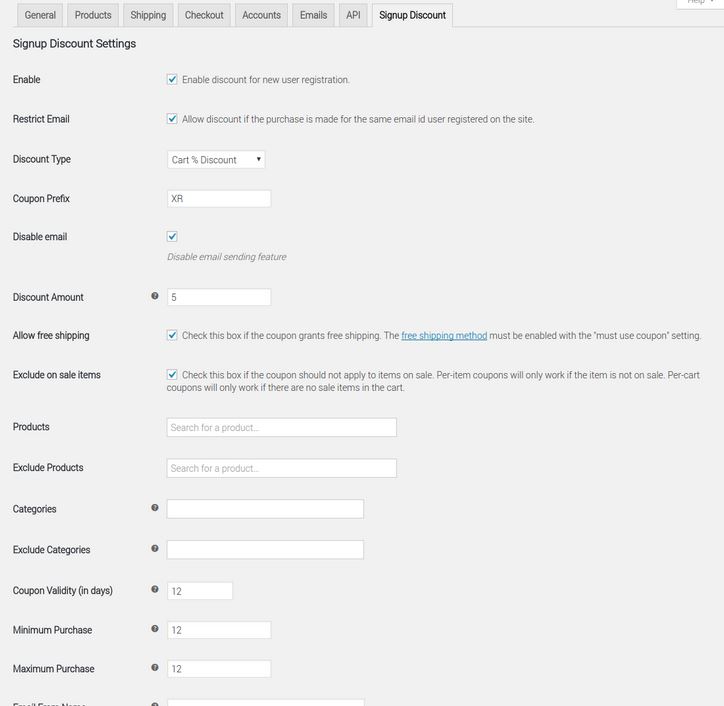Switch to the Checkout tab
This screenshot has height=706, width=724.
[204, 15]
